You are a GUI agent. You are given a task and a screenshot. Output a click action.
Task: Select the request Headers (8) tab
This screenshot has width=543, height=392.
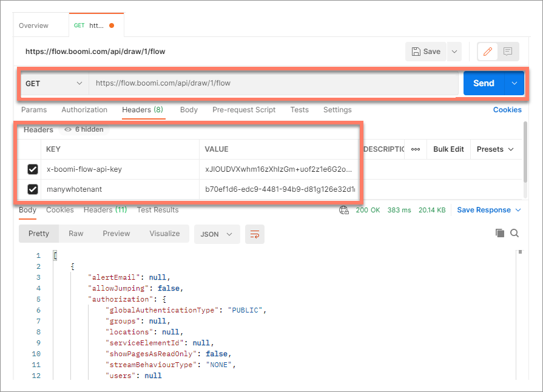tap(143, 110)
